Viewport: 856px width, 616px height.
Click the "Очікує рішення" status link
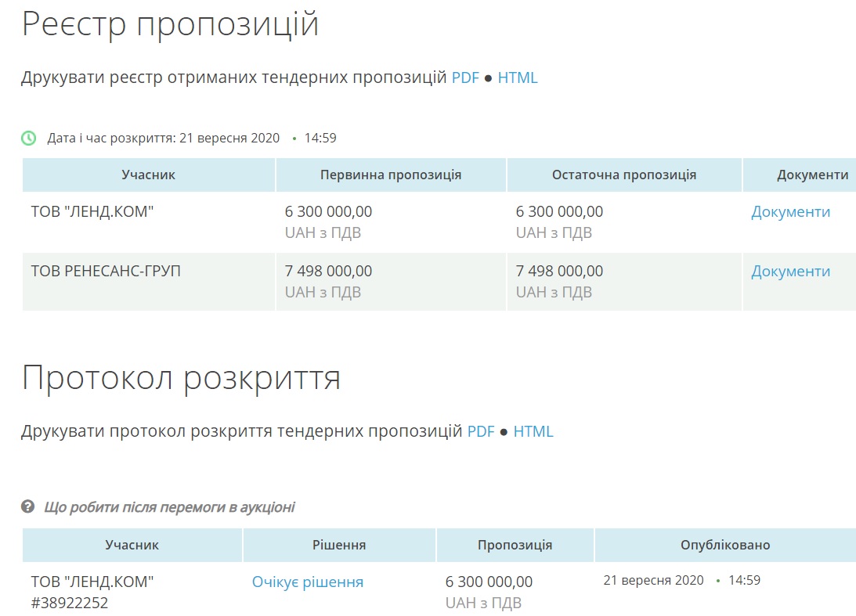[x=308, y=582]
